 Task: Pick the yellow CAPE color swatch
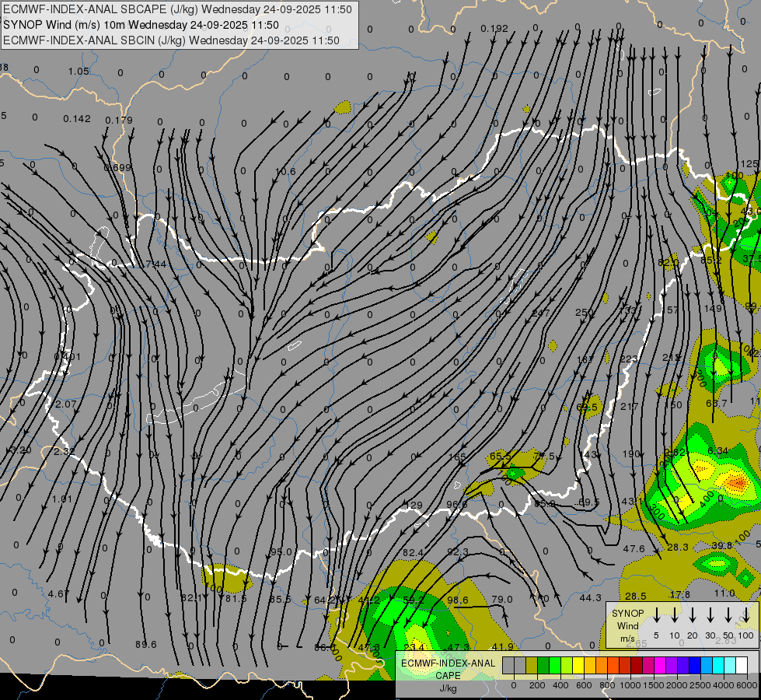coord(578,666)
